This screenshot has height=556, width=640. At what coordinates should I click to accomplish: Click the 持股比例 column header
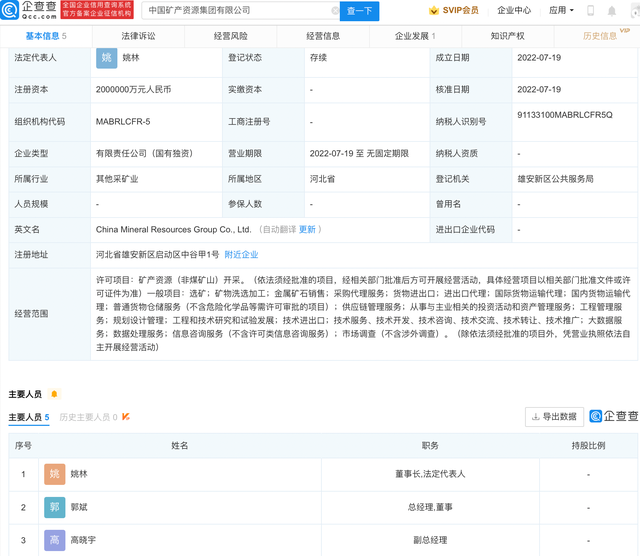click(x=589, y=446)
